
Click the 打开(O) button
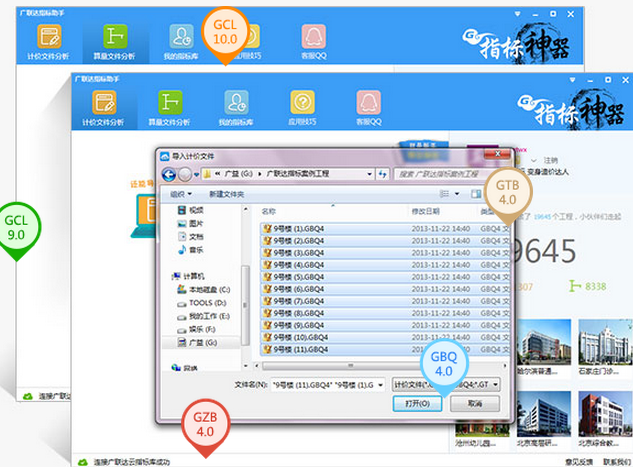click(417, 403)
